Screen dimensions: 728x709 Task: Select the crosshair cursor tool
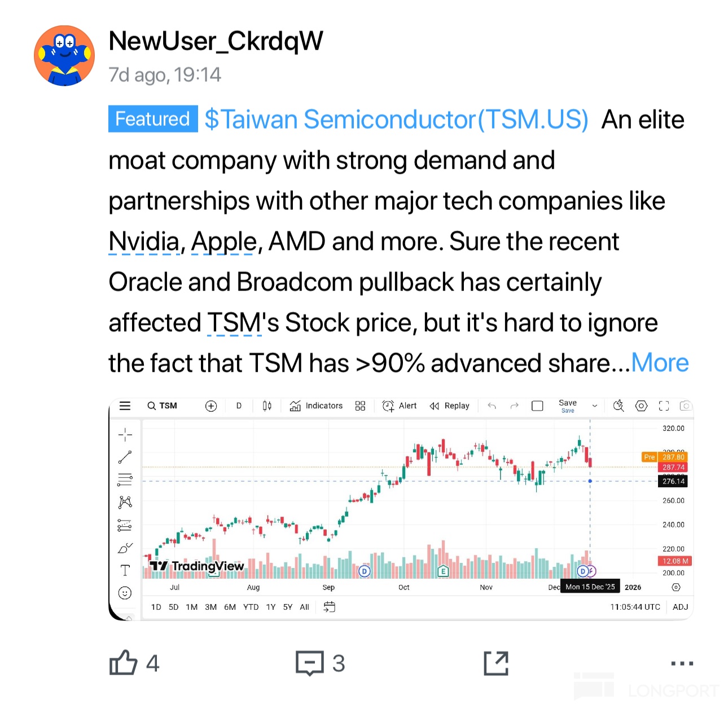(125, 434)
